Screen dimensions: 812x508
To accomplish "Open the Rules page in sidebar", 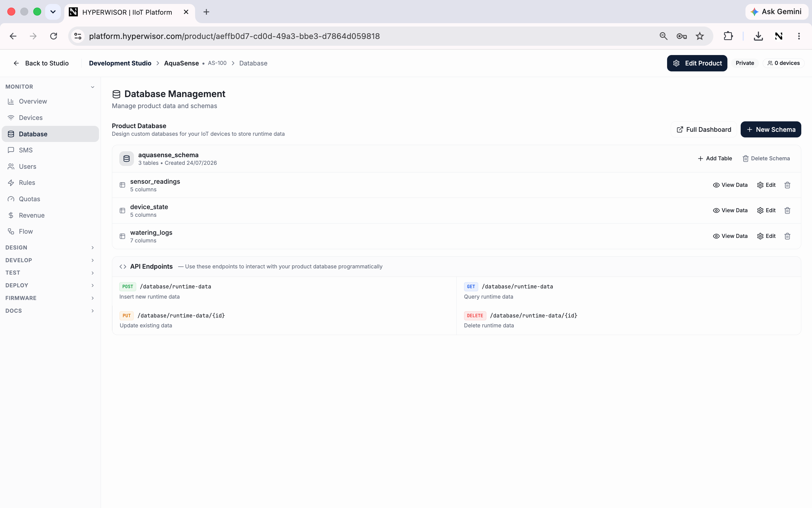I will click(x=50, y=183).
